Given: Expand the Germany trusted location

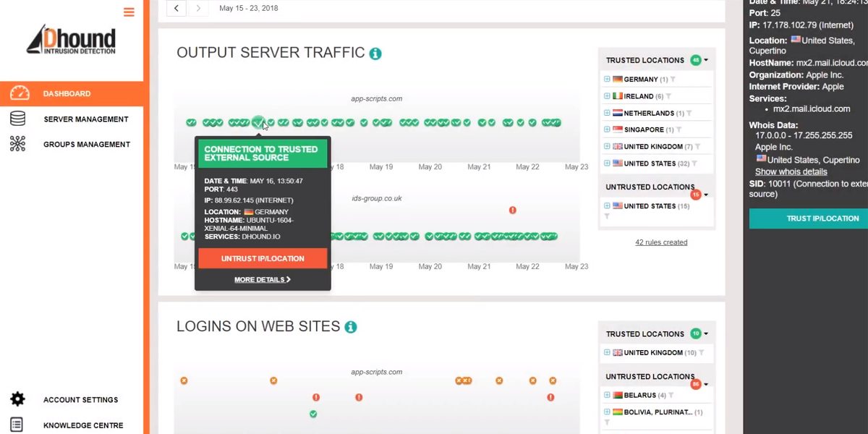Looking at the screenshot, I should (x=607, y=80).
